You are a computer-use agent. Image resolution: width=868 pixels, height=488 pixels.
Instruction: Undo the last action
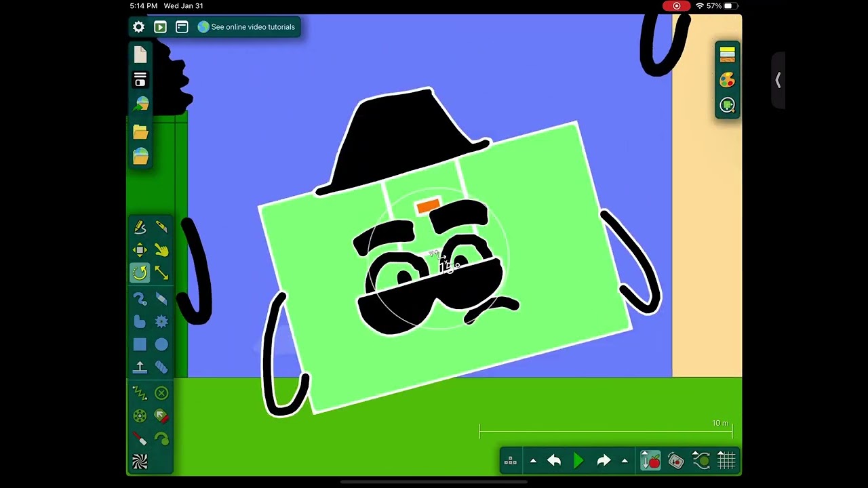coord(554,462)
